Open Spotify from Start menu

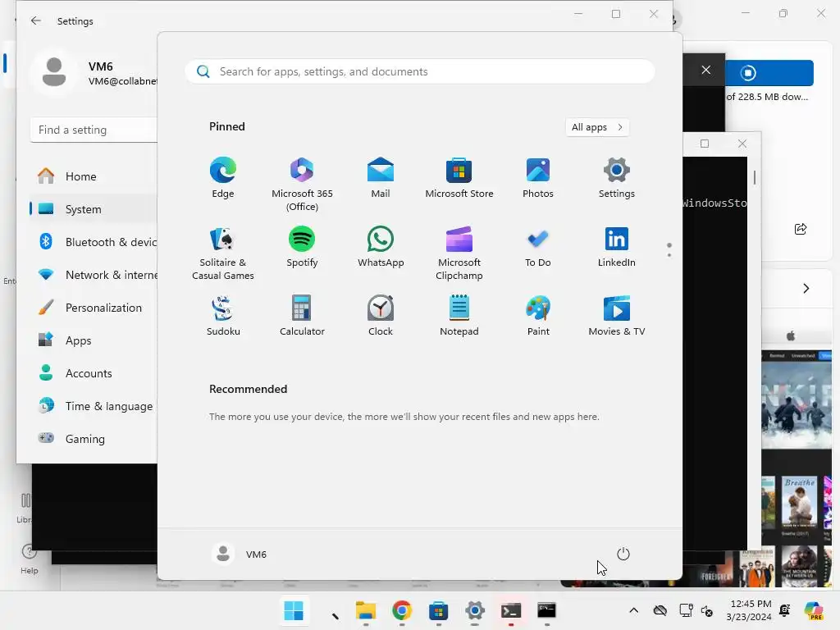coord(302,247)
